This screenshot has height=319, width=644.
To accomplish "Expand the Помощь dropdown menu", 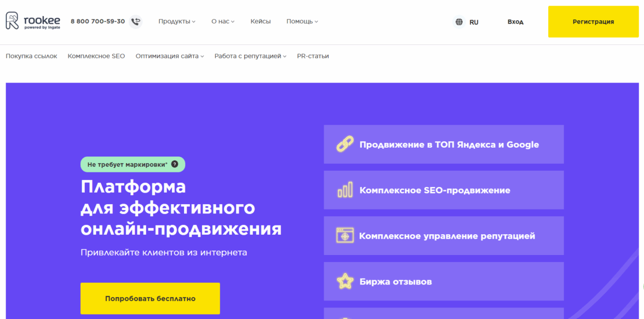I will point(302,22).
